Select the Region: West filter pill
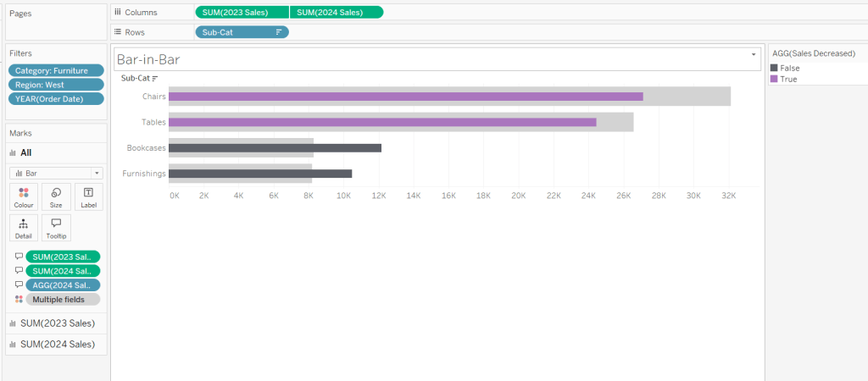Image resolution: width=868 pixels, height=381 pixels. [56, 85]
